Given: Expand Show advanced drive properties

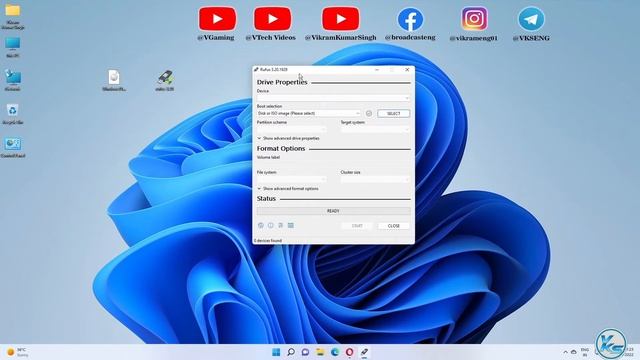Looking at the screenshot, I should 288,138.
